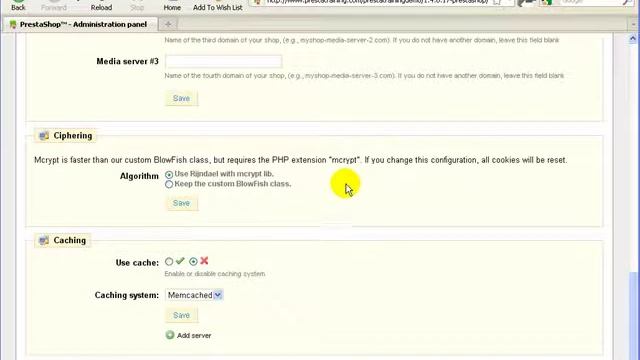Image resolution: width=640 pixels, height=360 pixels.
Task: Click the 'Algorithm' field label
Action: 139,176
